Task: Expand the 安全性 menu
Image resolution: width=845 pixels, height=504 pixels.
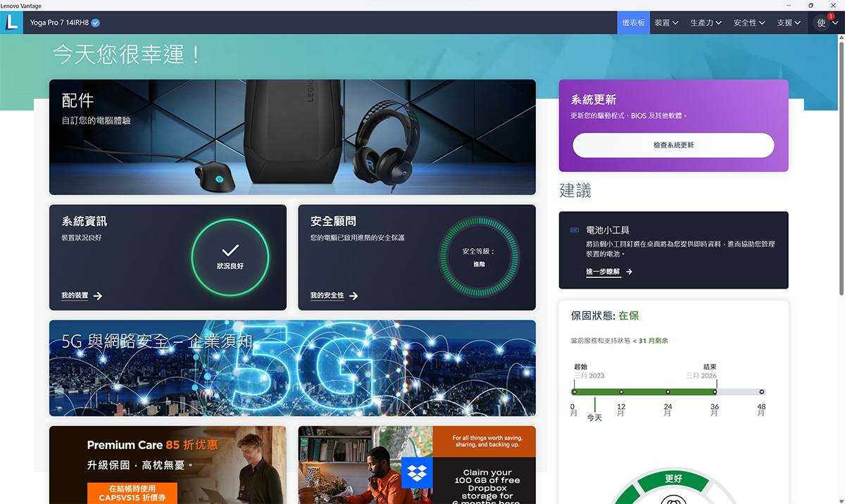Action: coord(749,23)
